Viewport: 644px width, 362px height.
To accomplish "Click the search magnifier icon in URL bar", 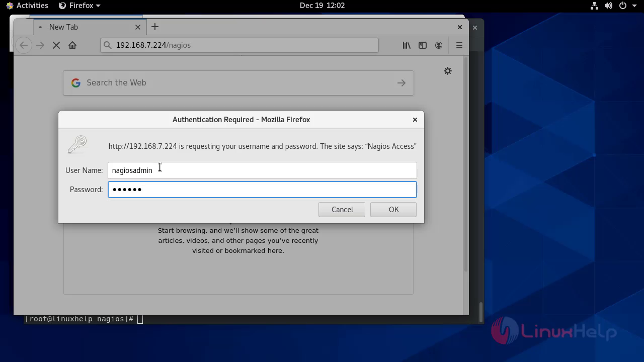I will [x=107, y=45].
